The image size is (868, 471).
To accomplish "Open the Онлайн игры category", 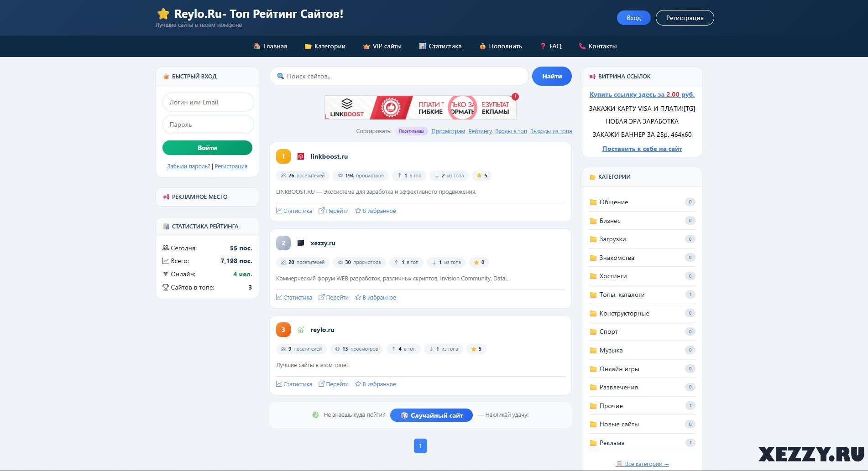I will [x=642, y=369].
